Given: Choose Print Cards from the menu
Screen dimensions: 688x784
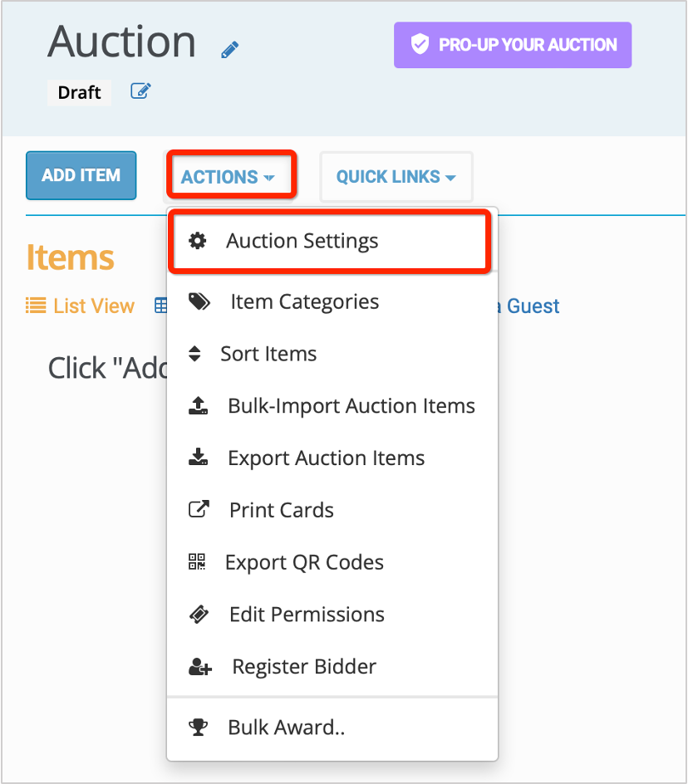Looking at the screenshot, I should point(281,511).
